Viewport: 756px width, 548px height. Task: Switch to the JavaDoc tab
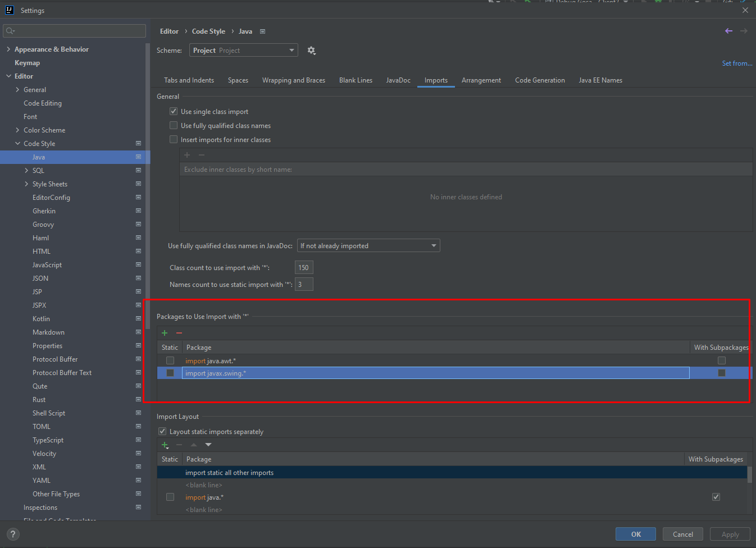click(x=398, y=80)
